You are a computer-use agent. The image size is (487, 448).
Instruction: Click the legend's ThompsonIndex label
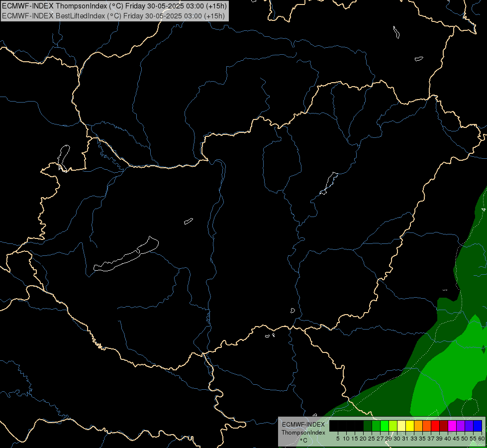[x=303, y=433]
